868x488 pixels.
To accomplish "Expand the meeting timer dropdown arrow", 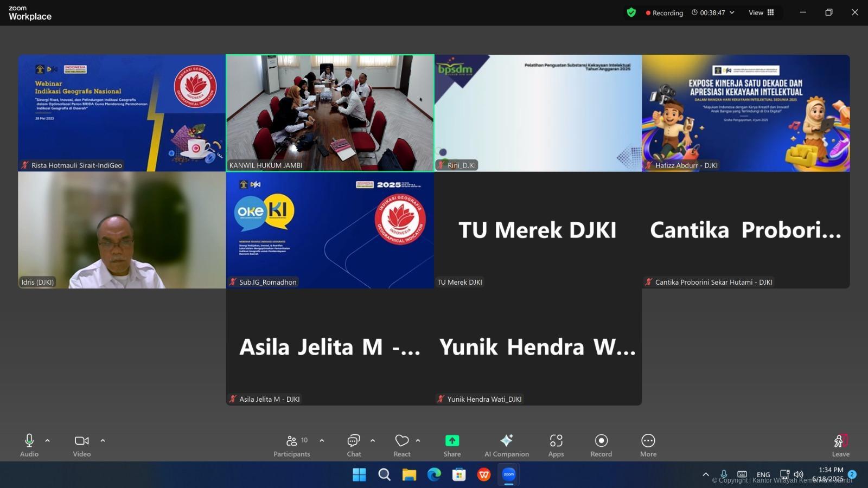I will tap(732, 12).
